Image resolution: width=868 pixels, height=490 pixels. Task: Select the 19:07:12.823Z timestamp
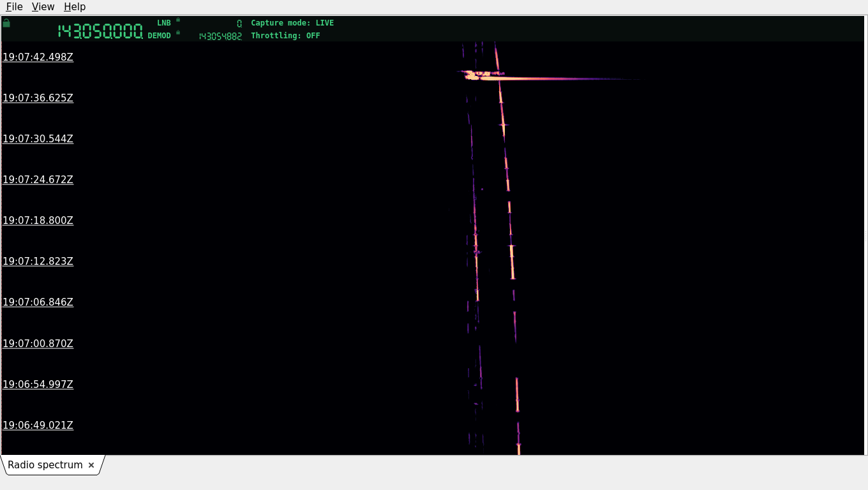pos(38,261)
